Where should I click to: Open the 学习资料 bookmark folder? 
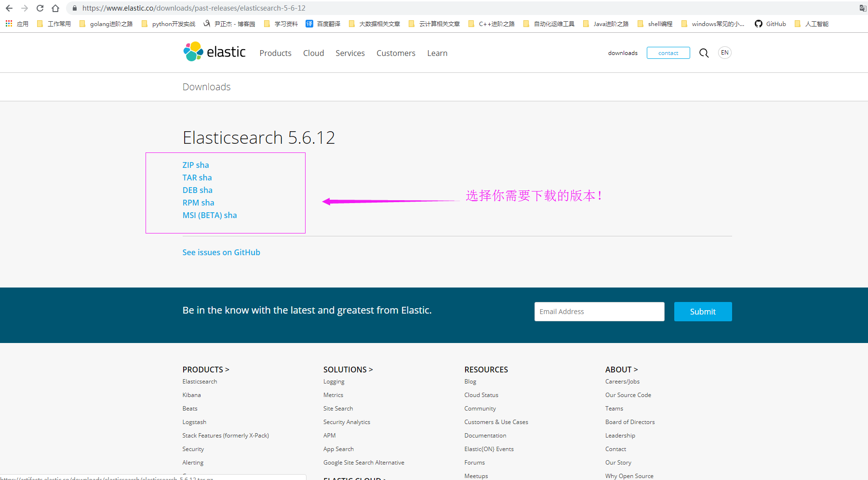coord(280,24)
